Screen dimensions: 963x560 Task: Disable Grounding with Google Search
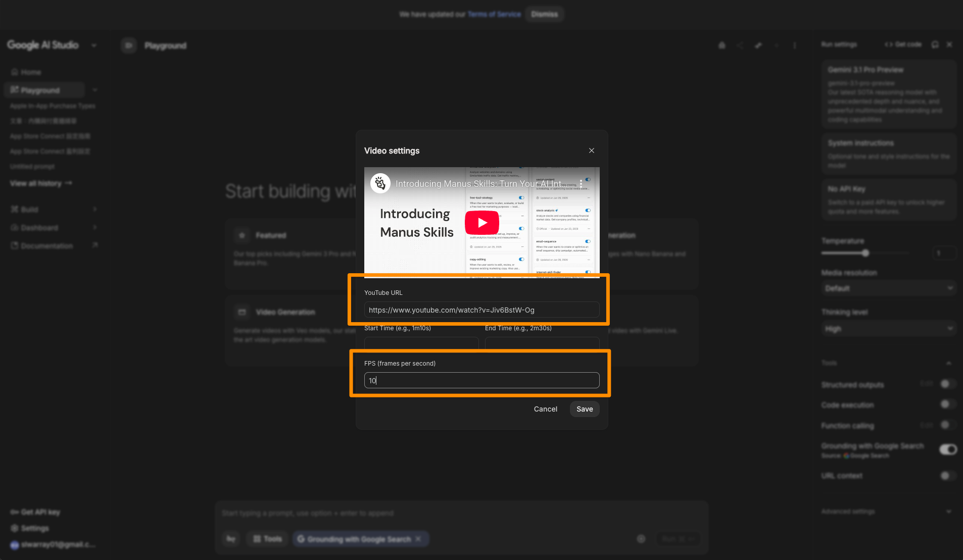point(947,449)
